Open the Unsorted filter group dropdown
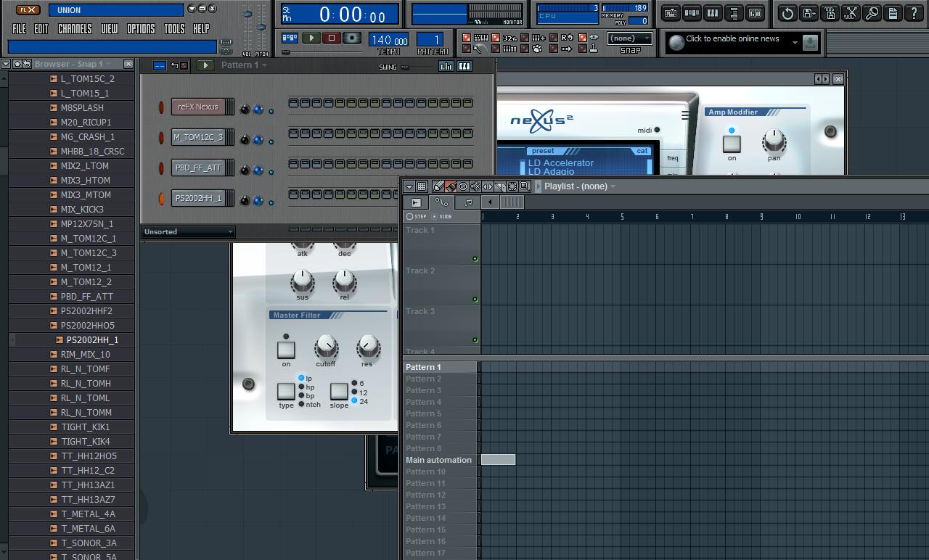The height and width of the screenshot is (560, 929). tap(188, 232)
